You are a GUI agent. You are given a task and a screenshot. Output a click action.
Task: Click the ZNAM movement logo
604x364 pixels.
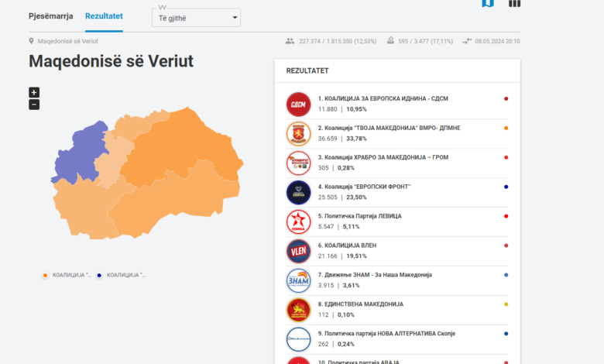[x=298, y=280]
